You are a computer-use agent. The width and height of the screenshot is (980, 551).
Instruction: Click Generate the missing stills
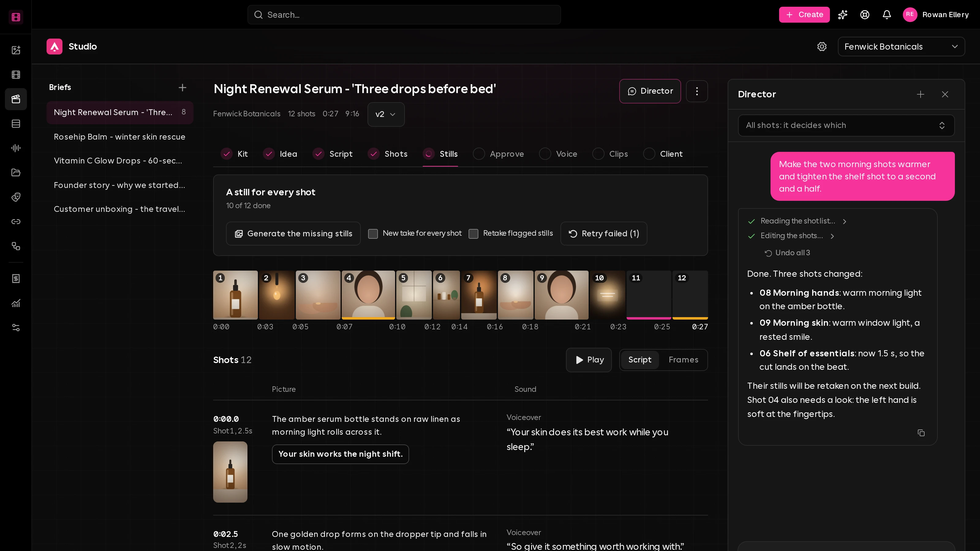[x=293, y=234]
